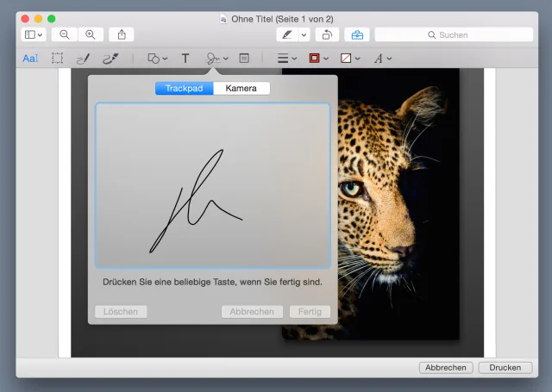552x392 pixels.
Task: Click the share icon in toolbar
Action: [122, 34]
